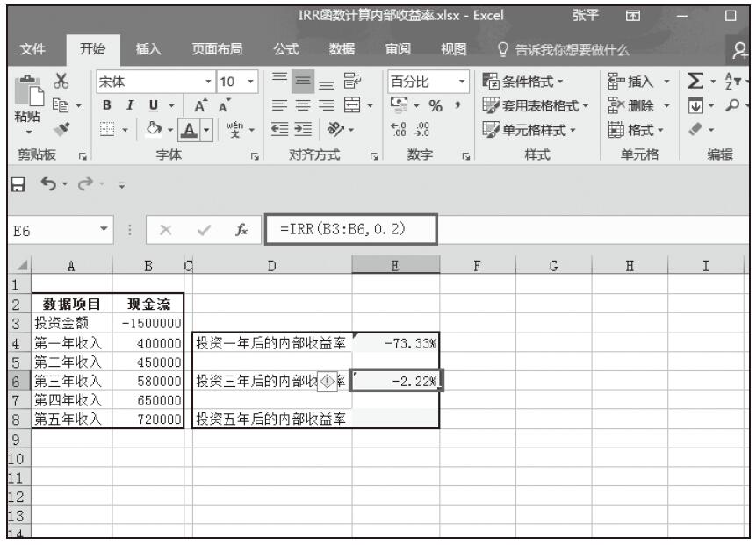
Task: Click the insert function fx icon
Action: tap(240, 231)
